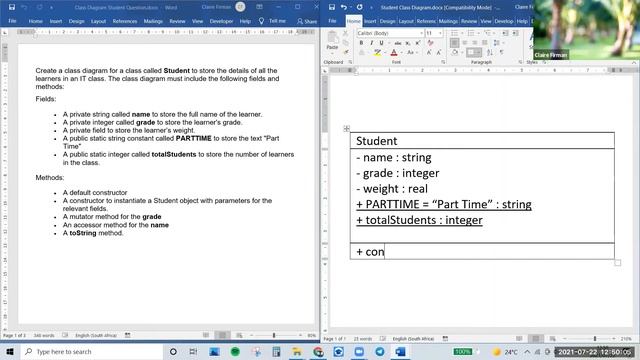Click word count in left status bar
The height and width of the screenshot is (360, 640).
click(44, 336)
